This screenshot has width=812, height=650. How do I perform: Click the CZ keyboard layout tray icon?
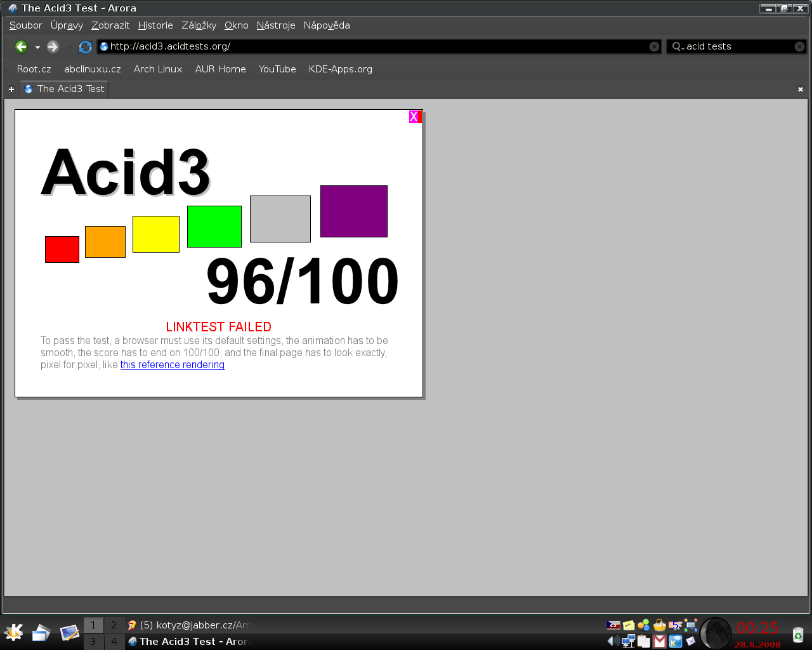pyautogui.click(x=613, y=625)
